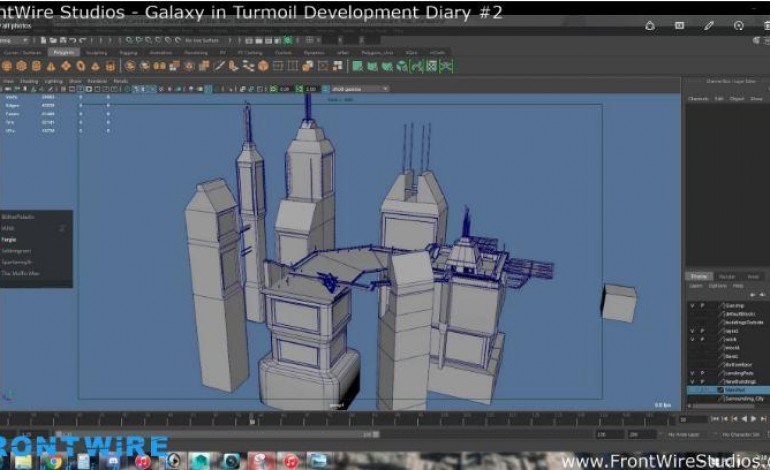Toggle visibility of the NewBuildings layer
This screenshot has height=470, width=770.
point(690,381)
